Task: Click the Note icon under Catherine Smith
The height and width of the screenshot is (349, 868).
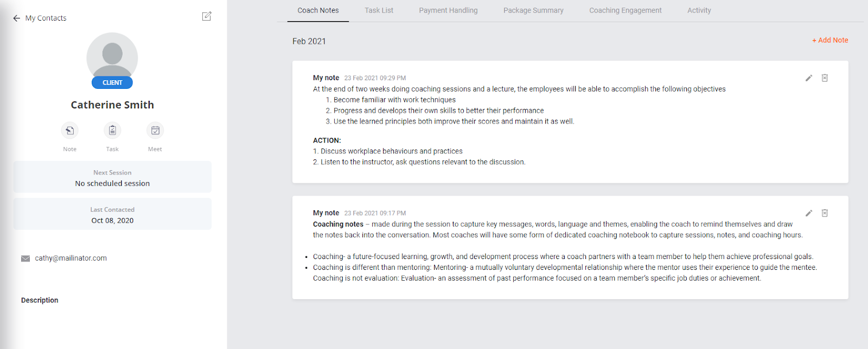Action: coord(69,131)
